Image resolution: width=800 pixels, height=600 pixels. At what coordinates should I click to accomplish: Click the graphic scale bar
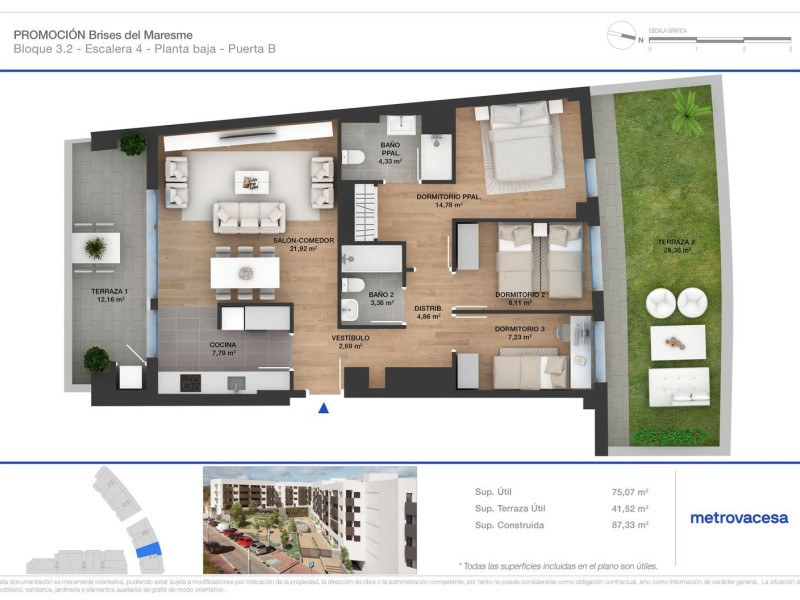[719, 39]
